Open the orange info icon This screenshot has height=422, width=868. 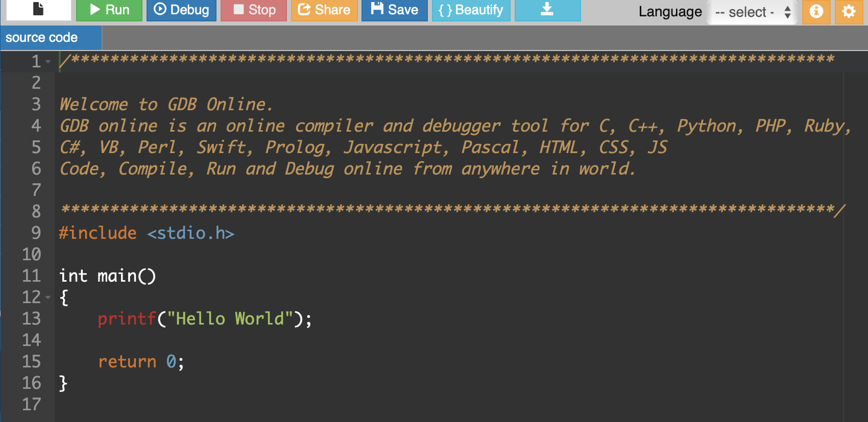tap(816, 11)
